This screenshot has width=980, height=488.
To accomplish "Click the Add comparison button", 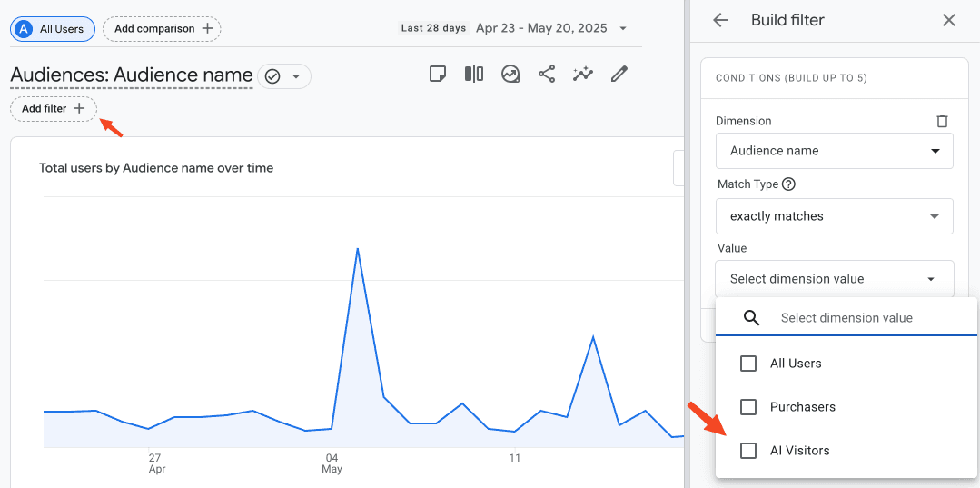I will click(x=162, y=29).
